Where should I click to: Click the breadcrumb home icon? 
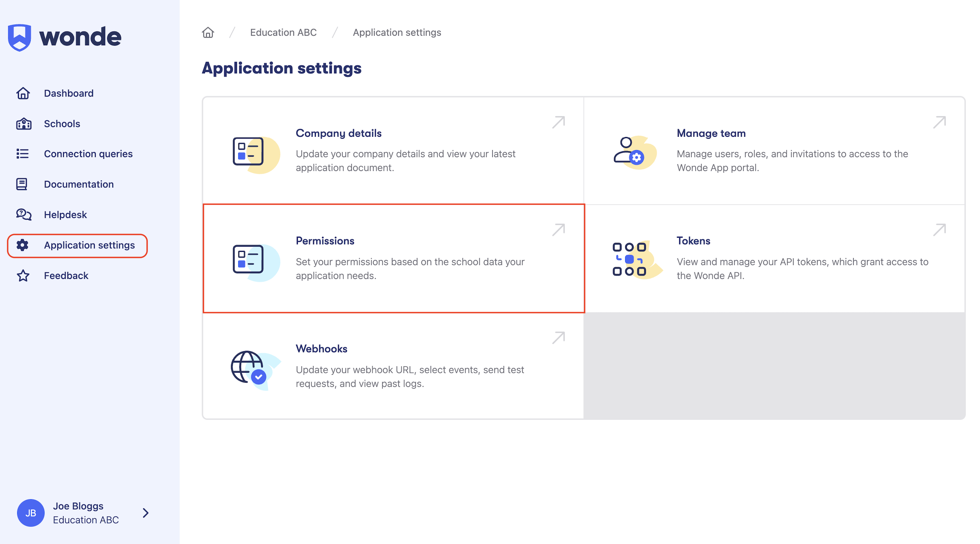click(208, 32)
